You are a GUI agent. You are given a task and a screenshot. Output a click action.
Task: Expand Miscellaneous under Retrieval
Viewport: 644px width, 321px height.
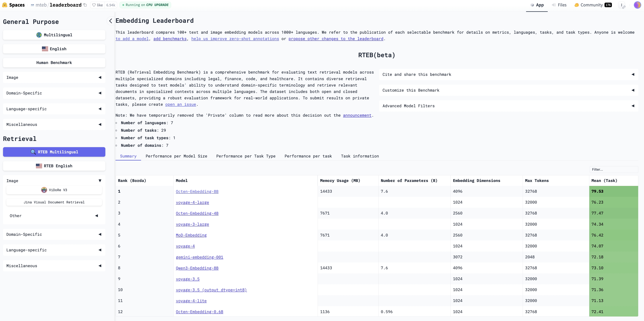coord(54,266)
